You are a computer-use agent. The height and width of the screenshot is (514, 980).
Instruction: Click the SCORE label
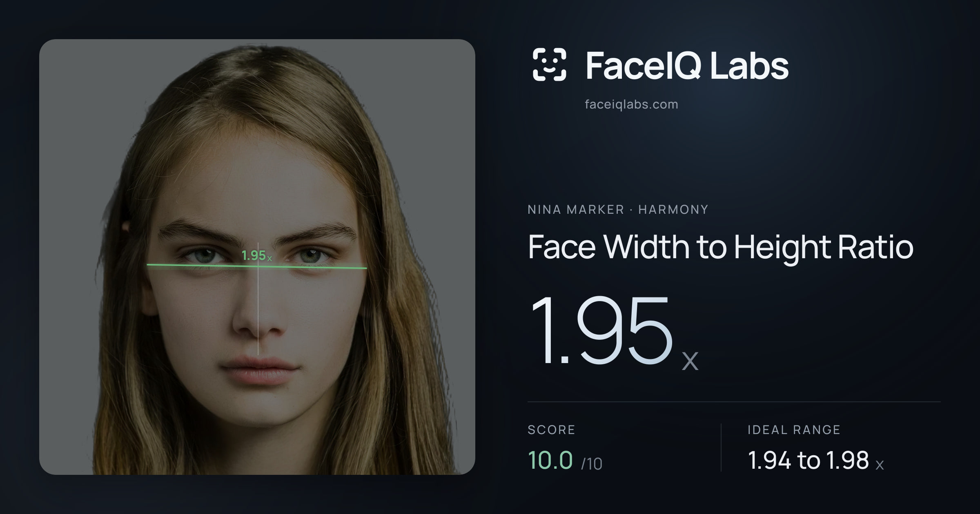tap(551, 430)
